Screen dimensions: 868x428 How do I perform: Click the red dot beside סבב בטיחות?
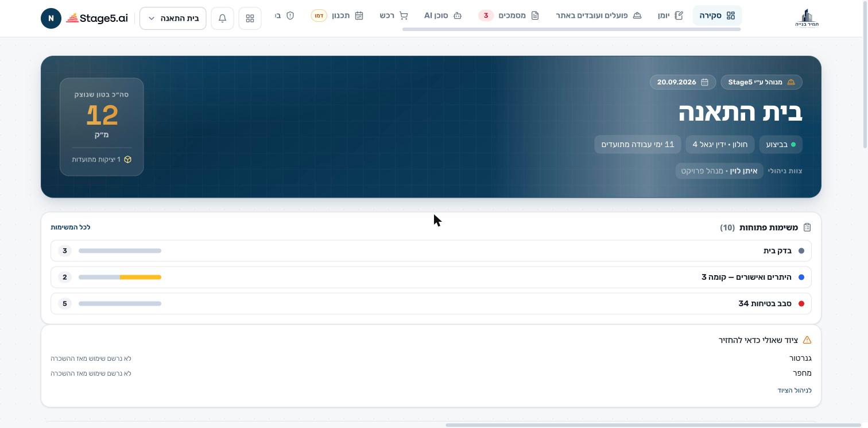[x=801, y=303]
